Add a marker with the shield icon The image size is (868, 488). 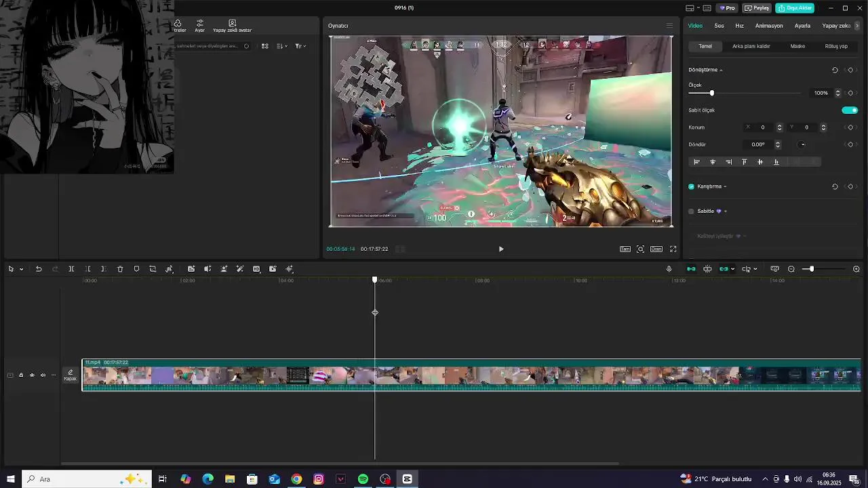tap(136, 269)
